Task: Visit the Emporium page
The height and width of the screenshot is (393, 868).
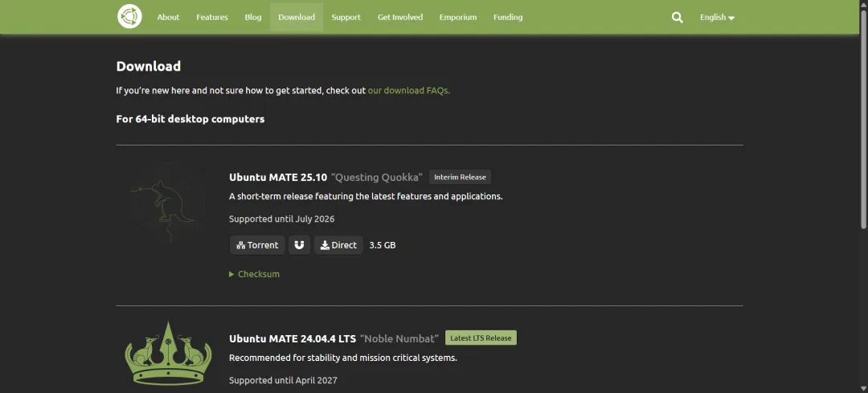Action: (458, 17)
